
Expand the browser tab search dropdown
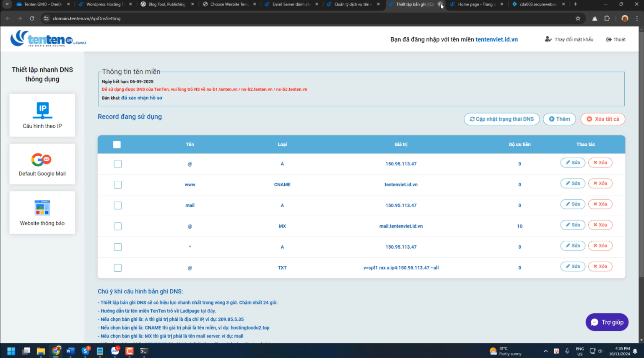7,4
